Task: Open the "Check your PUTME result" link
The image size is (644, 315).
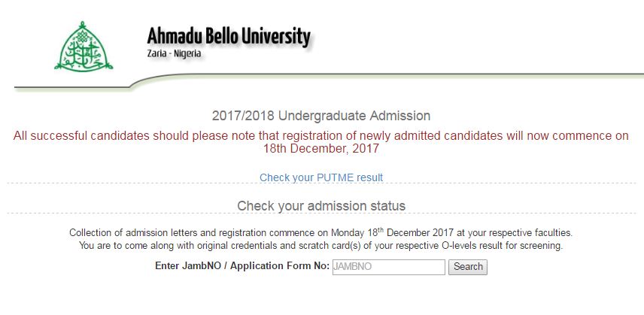Action: [x=321, y=177]
